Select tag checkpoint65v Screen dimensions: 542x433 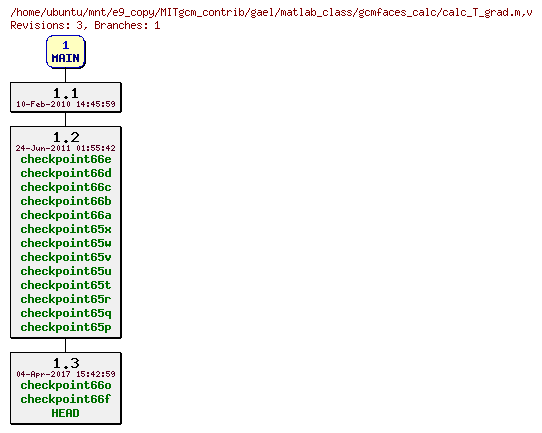pos(66,257)
